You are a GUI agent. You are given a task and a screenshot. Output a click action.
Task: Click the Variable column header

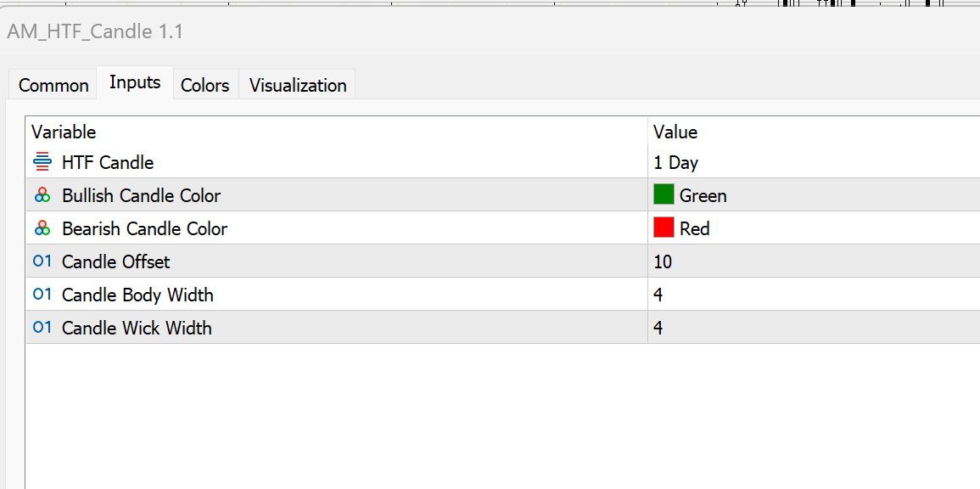[64, 132]
